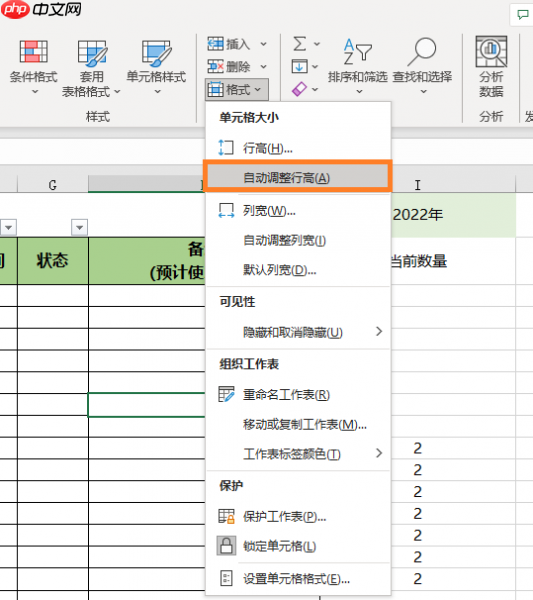
Task: Click the comments speech bubble icon
Action: 523,15
